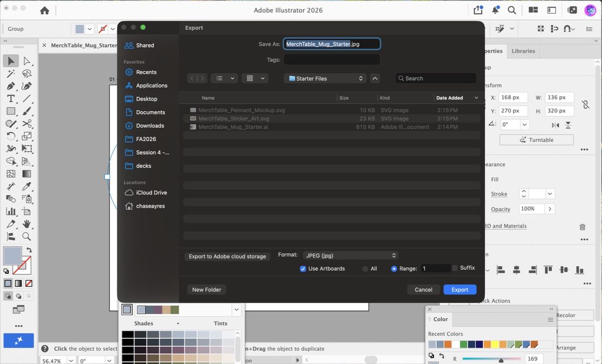Enable the Suffix checkbox

click(455, 268)
